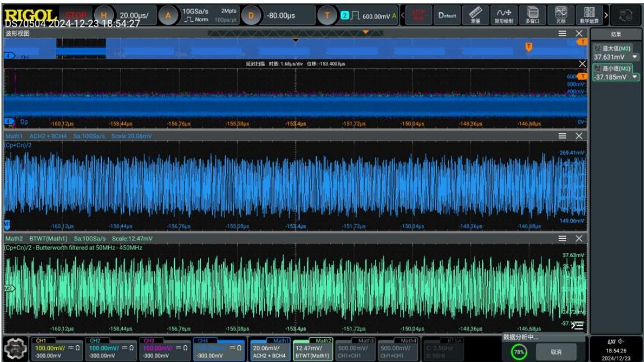Expand more toolbar items with right chevron
644x362 pixels.
[606, 15]
